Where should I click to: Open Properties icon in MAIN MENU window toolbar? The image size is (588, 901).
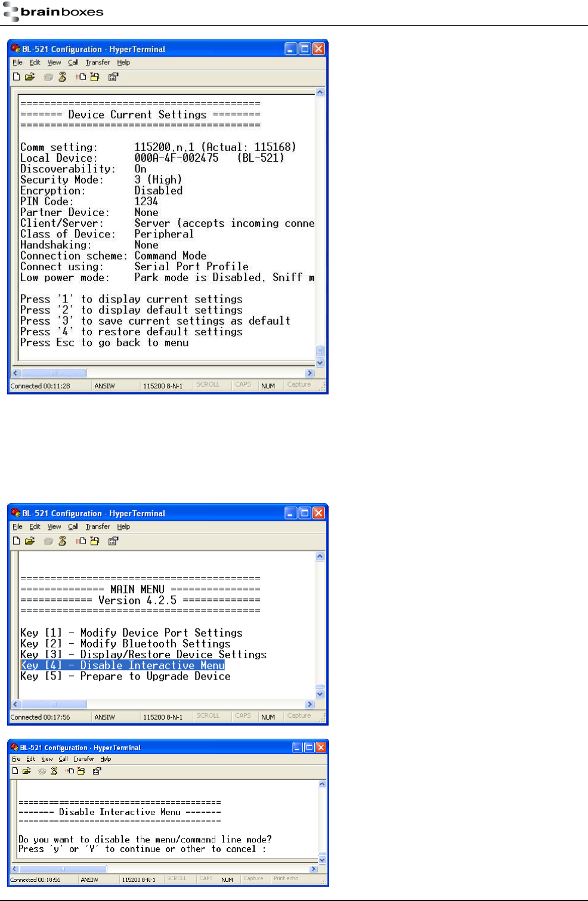point(113,541)
